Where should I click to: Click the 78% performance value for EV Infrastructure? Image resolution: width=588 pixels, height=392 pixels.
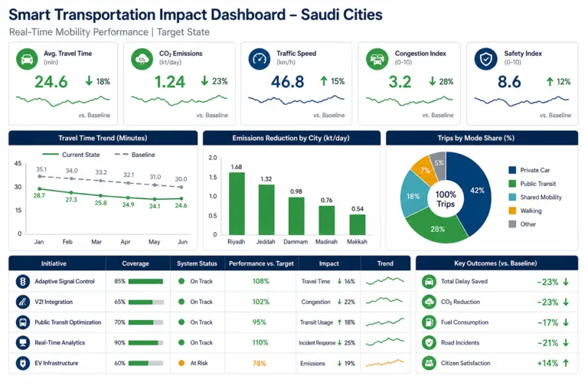click(x=260, y=363)
